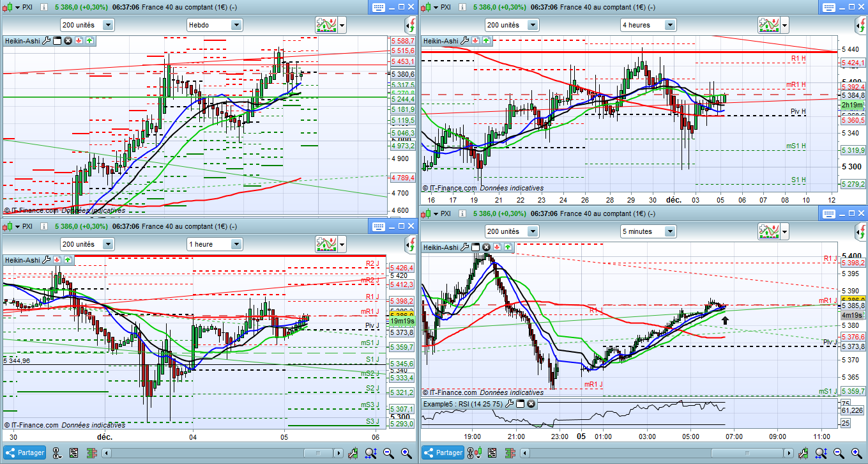Open the 5 minutes timeframe dropdown

point(648,231)
